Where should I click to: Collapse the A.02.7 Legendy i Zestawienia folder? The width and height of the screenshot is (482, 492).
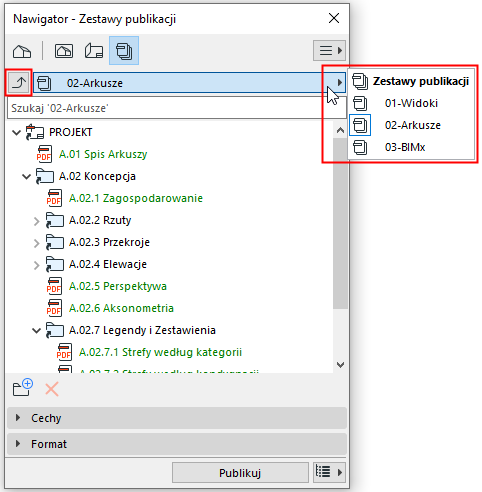pyautogui.click(x=36, y=331)
